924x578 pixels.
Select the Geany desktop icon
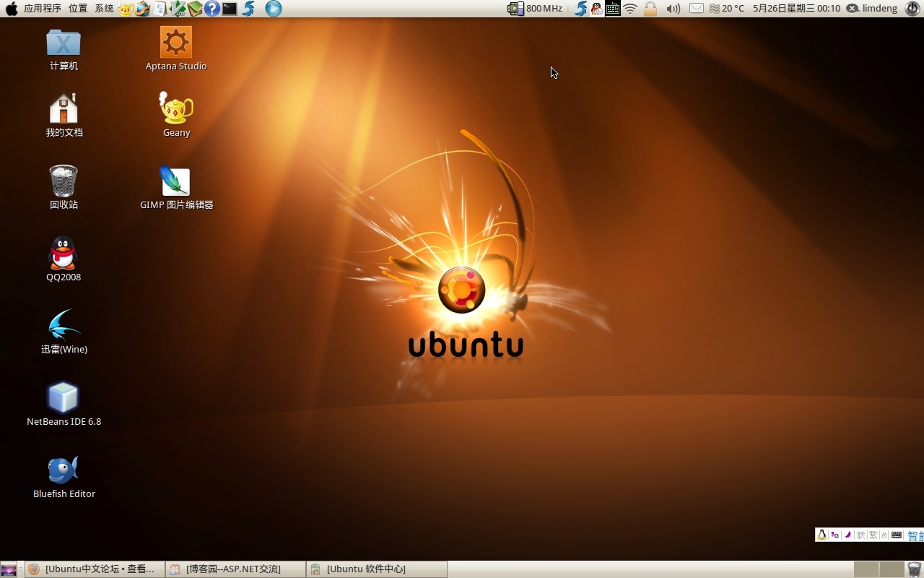(176, 114)
